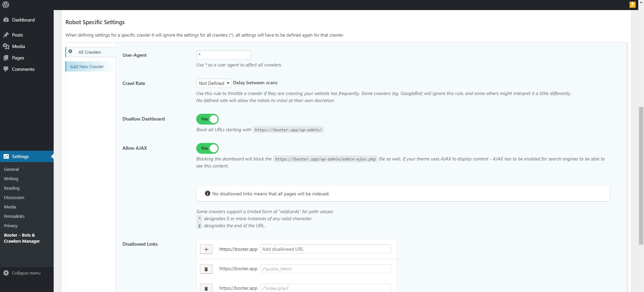Click the Robot Specific Settings heading
Viewport: 644px width, 292px height.
95,22
